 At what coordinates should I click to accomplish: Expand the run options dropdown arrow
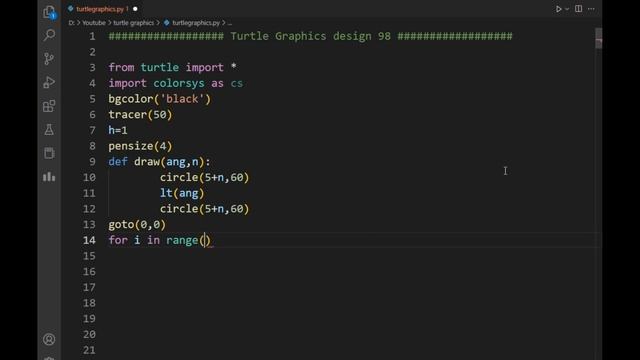[567, 9]
